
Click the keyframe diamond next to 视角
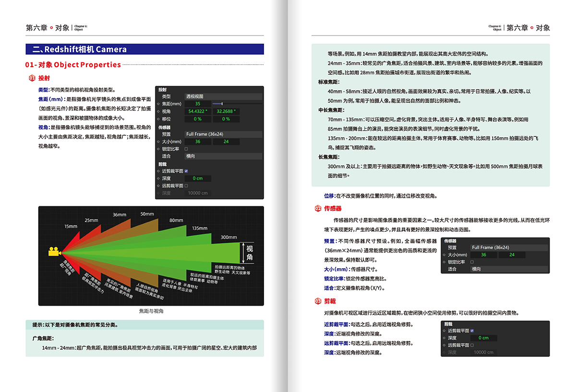(x=158, y=111)
